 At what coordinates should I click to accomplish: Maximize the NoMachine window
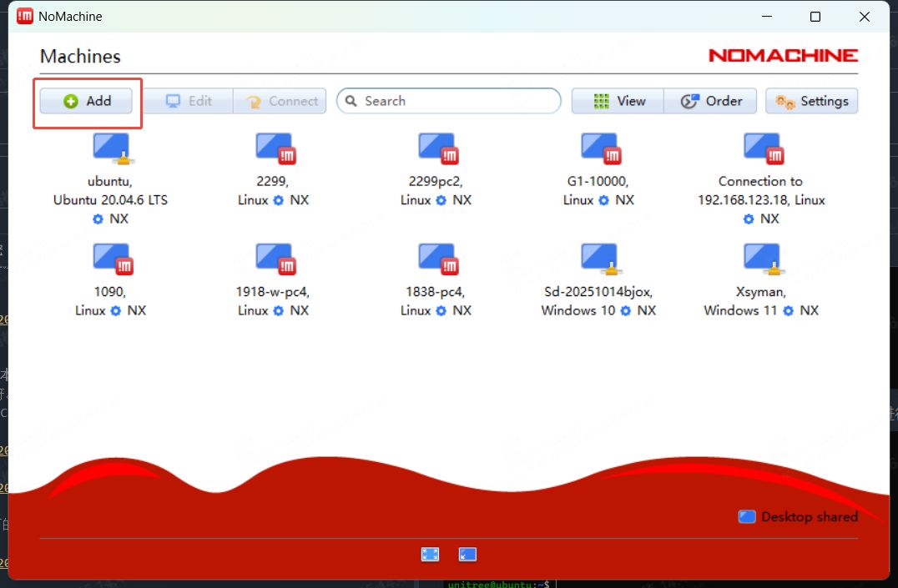(x=815, y=17)
